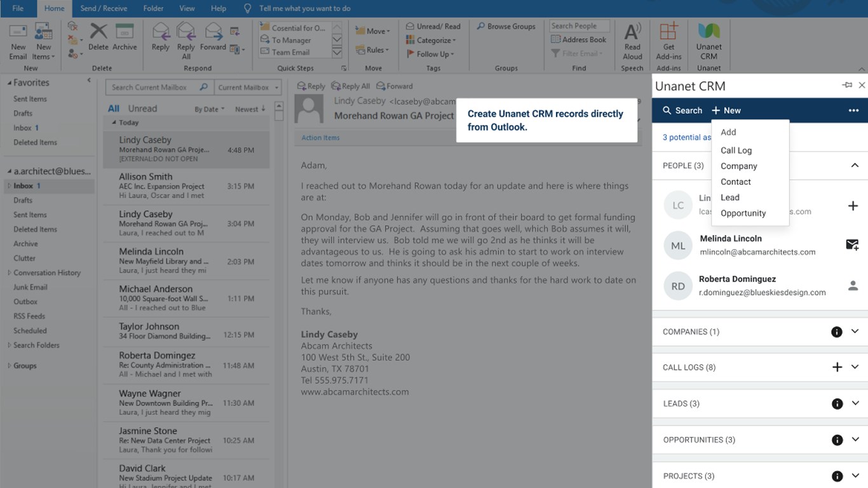The image size is (868, 488).
Task: Click the info icon in the Projects section
Action: (x=837, y=476)
